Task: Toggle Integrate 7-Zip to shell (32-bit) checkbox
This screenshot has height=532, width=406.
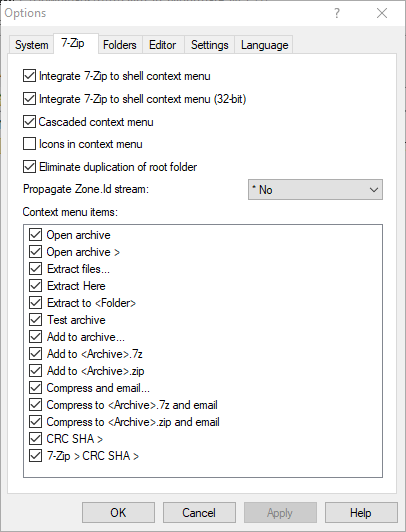Action: (30, 99)
